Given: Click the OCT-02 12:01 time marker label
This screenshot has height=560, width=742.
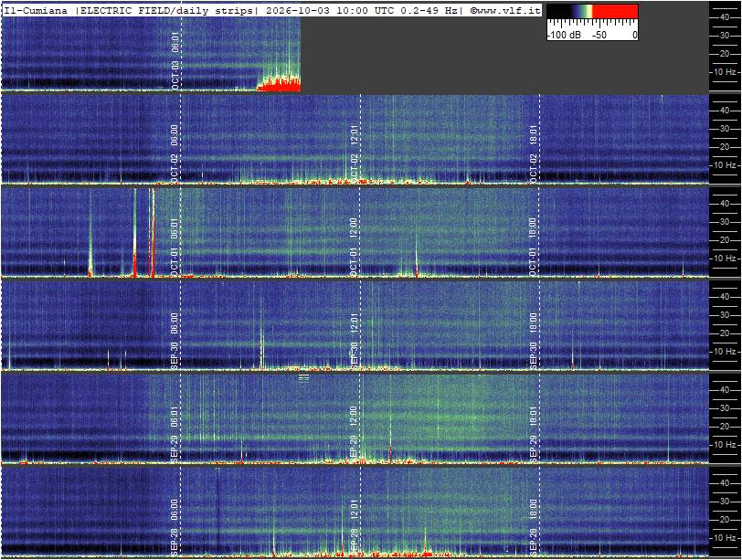Looking at the screenshot, I should [x=355, y=153].
